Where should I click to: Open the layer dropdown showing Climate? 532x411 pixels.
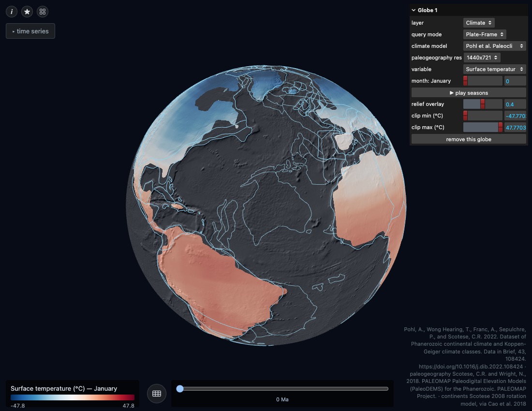[479, 23]
